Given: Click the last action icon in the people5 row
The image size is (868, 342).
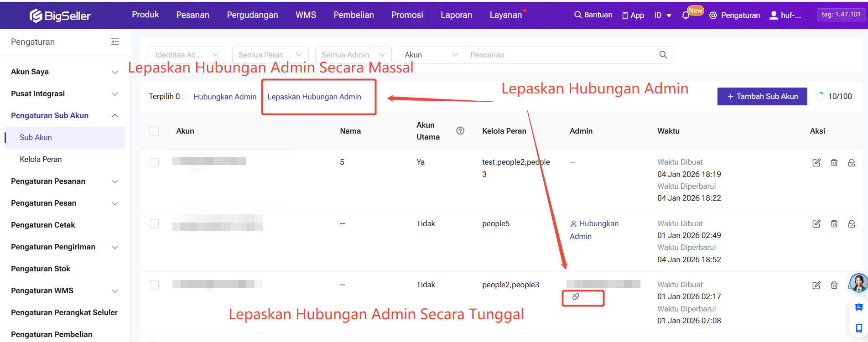Looking at the screenshot, I should coord(852,224).
